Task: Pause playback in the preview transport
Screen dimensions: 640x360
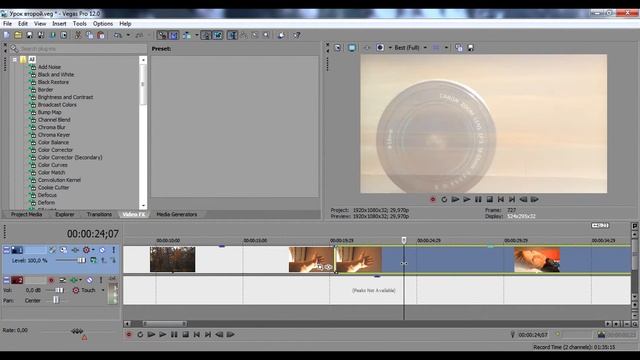Action: pos(478,200)
